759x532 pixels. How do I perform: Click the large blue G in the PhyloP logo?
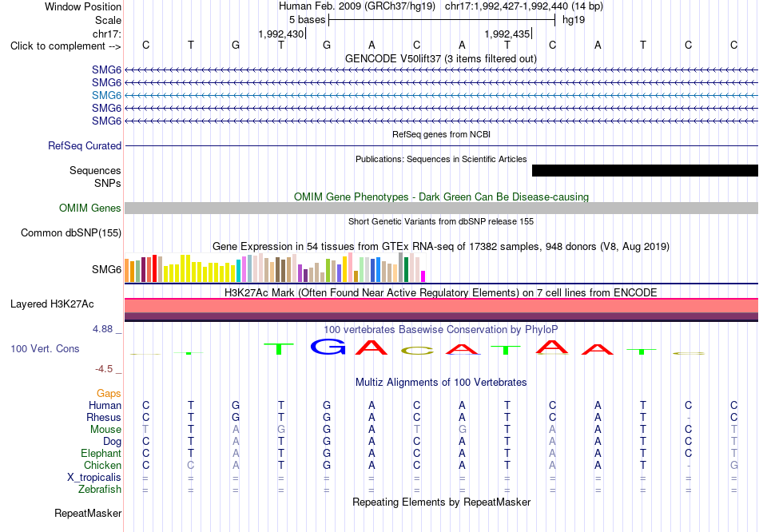(328, 347)
